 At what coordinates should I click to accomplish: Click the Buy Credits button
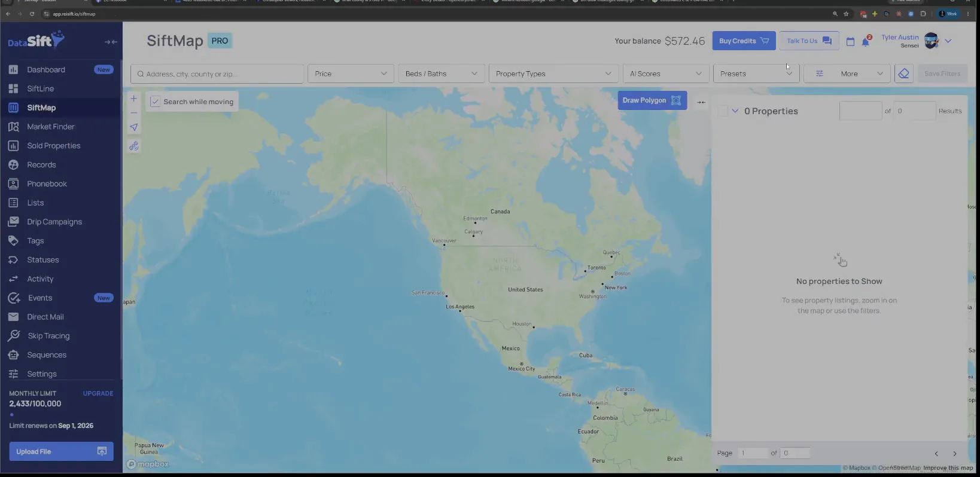point(744,41)
